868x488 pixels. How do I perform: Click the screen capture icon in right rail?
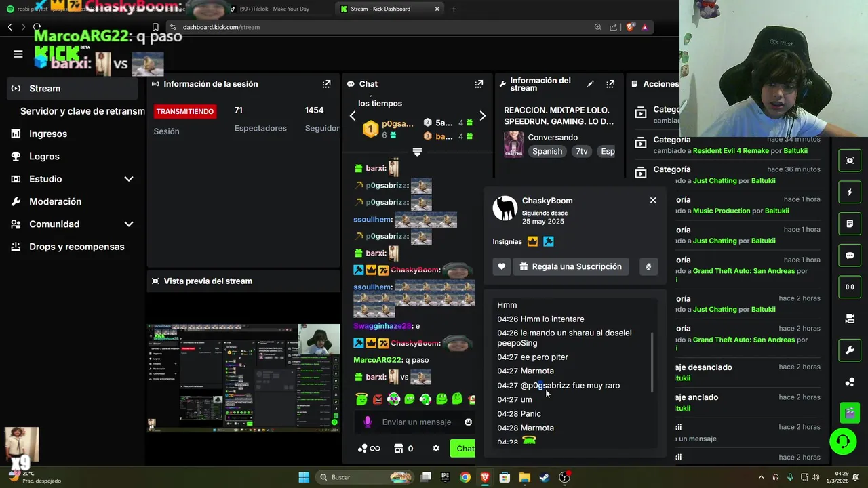click(x=850, y=161)
